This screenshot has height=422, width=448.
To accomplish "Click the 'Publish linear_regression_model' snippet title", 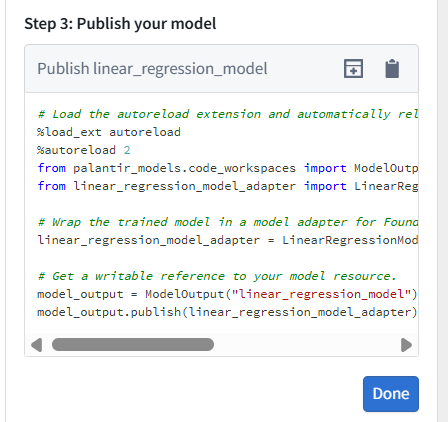I will (x=152, y=69).
